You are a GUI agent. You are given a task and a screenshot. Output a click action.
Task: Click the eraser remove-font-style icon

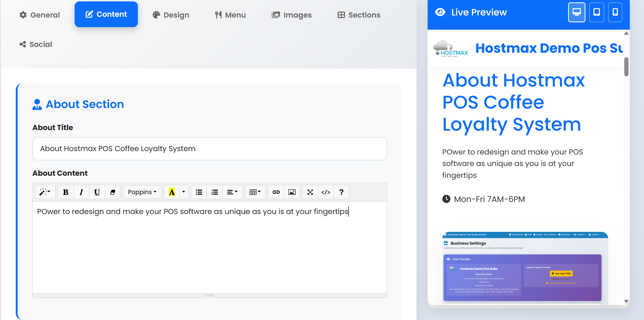click(x=113, y=192)
